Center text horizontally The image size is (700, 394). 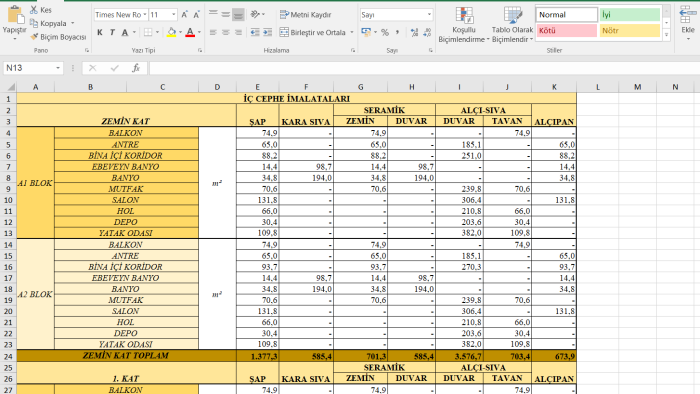pyautogui.click(x=226, y=32)
